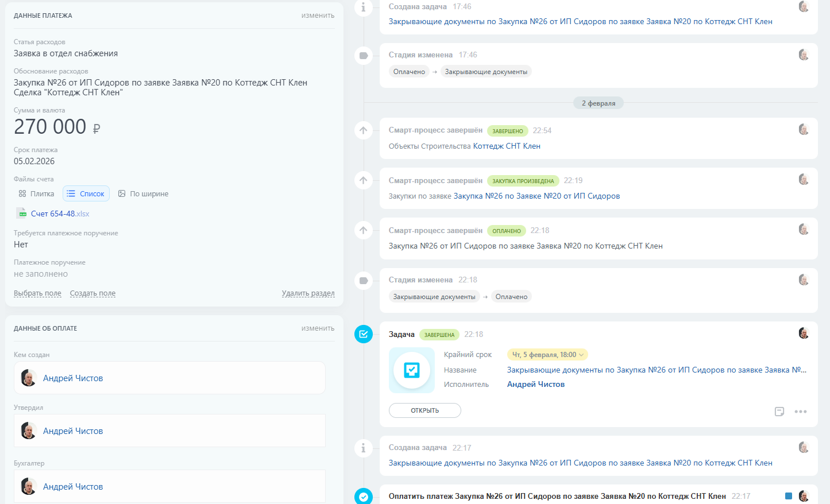Click изменить in ДАННЫЕ ПЛАТЕЖА header
The width and height of the screenshot is (830, 504).
318,15
